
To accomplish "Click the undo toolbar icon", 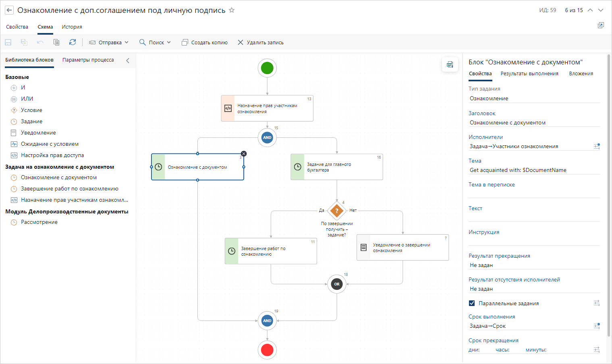I will [x=40, y=42].
